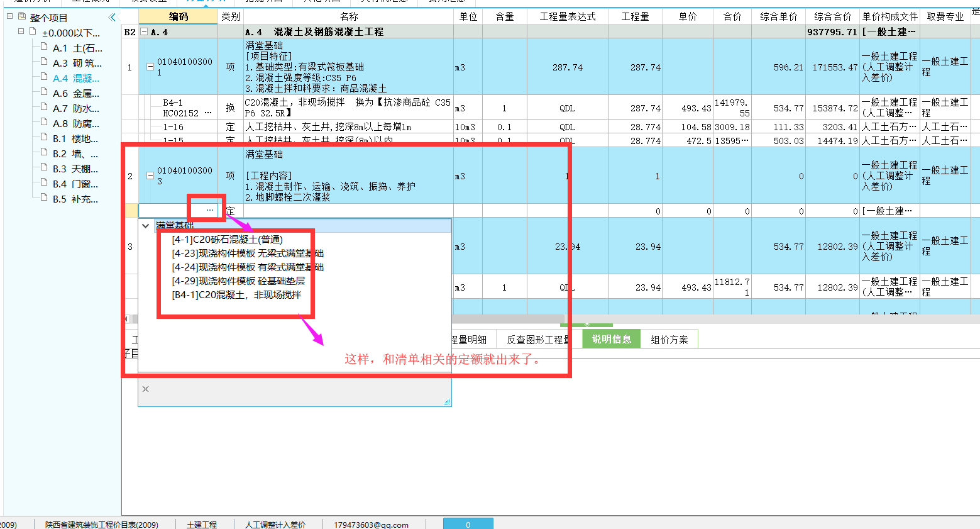This screenshot has height=529, width=980.
Task: Select code cell 1-16 row
Action: point(178,126)
